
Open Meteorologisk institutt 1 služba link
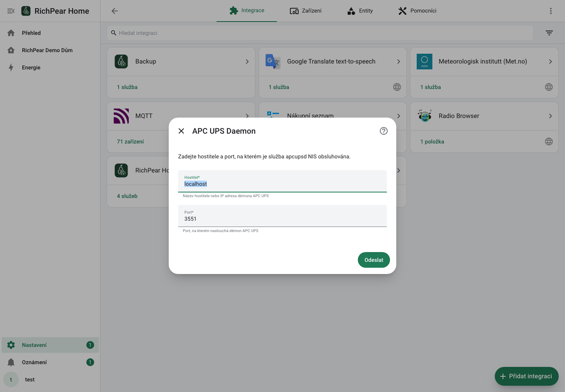[x=430, y=87]
